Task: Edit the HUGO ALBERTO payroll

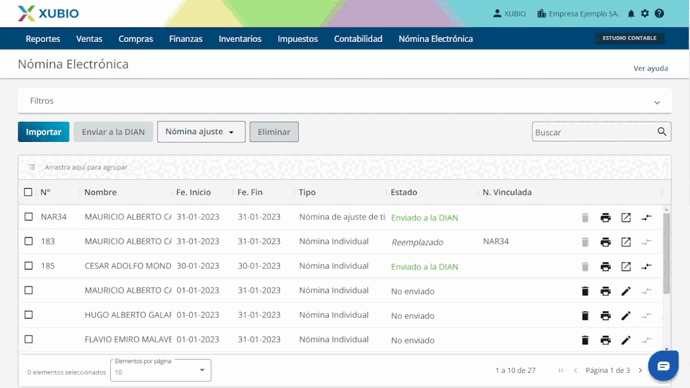Action: pyautogui.click(x=626, y=315)
